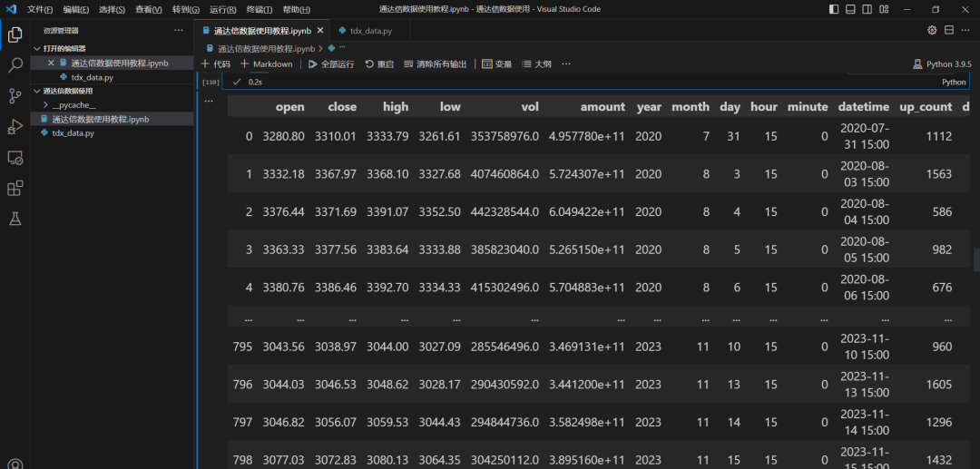Click the 'close' column header
980x469 pixels.
point(342,107)
